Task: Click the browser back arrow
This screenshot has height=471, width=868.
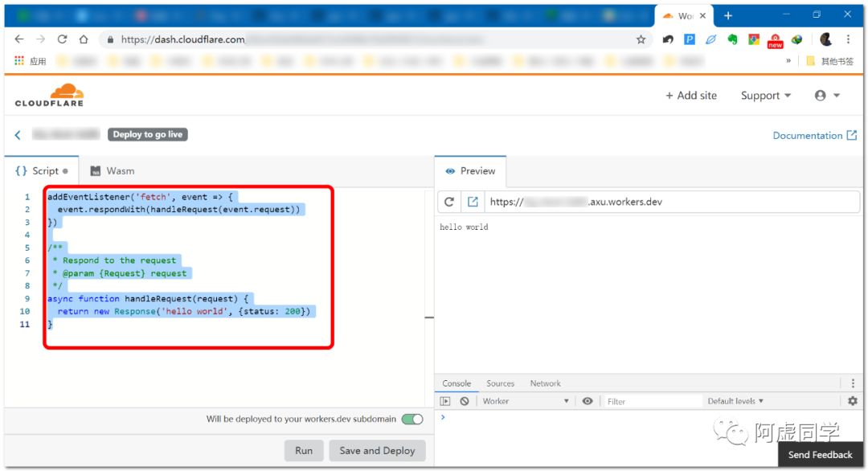Action: pos(18,39)
